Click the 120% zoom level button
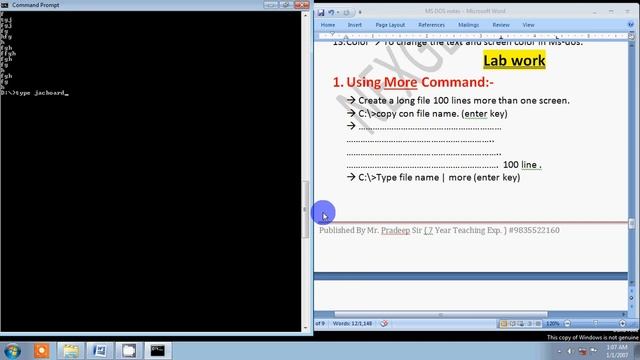 point(553,324)
